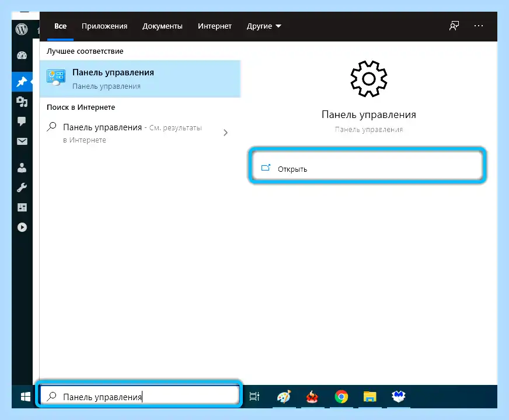Click the Поиск в Интернете heading
This screenshot has height=420, width=509.
click(81, 107)
